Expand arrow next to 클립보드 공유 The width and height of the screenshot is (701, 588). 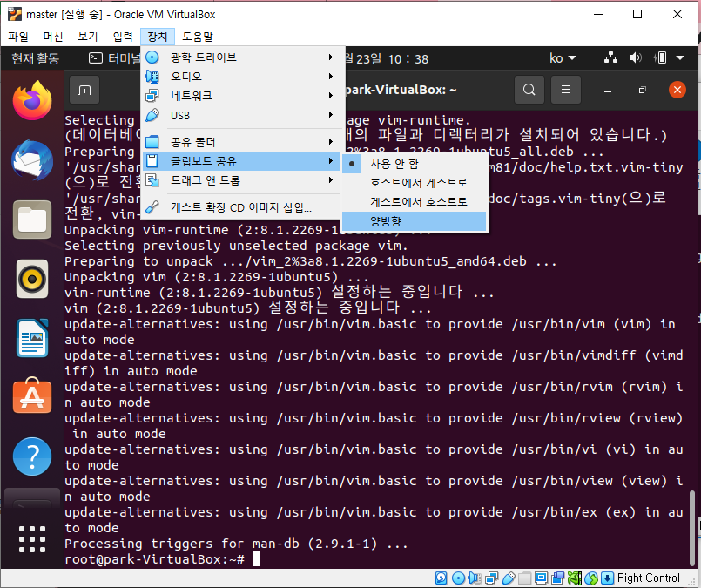pyautogui.click(x=331, y=161)
